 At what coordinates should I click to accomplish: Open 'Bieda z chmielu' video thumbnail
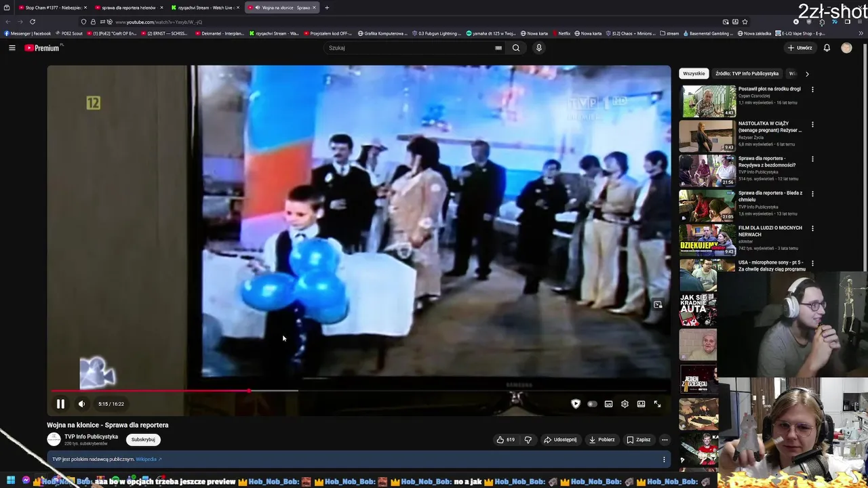coord(709,206)
